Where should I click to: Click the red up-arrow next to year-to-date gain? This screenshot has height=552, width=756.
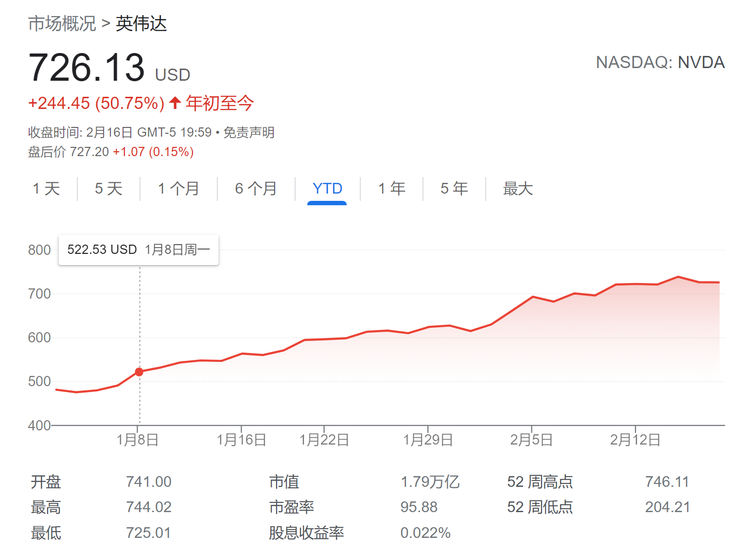point(175,103)
